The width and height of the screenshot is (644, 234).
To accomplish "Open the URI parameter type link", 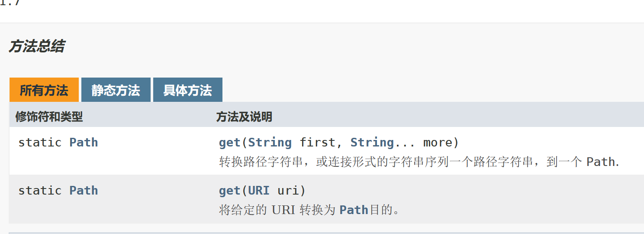I will click(x=259, y=191).
